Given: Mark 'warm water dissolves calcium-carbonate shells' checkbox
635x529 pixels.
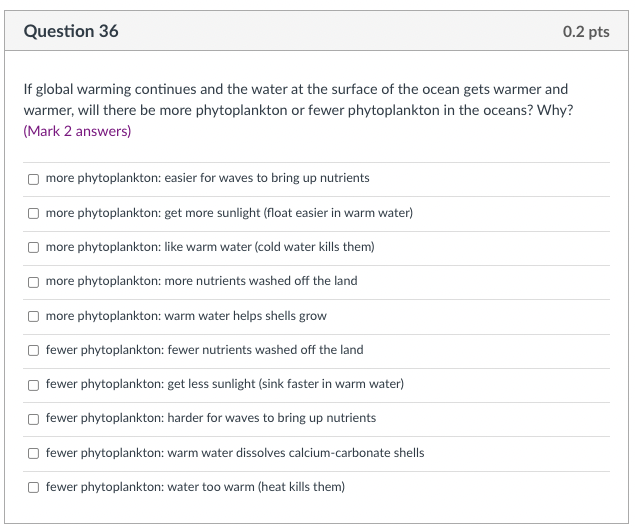Looking at the screenshot, I should [33, 453].
